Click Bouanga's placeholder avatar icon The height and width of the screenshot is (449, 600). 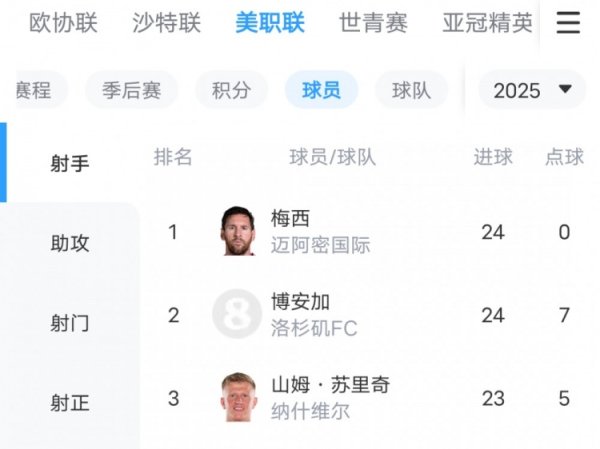click(x=238, y=314)
